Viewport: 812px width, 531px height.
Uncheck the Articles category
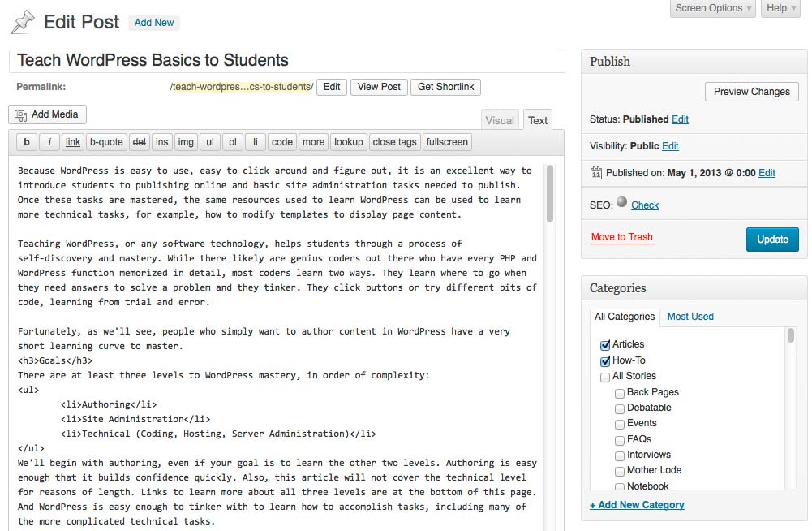tap(605, 345)
